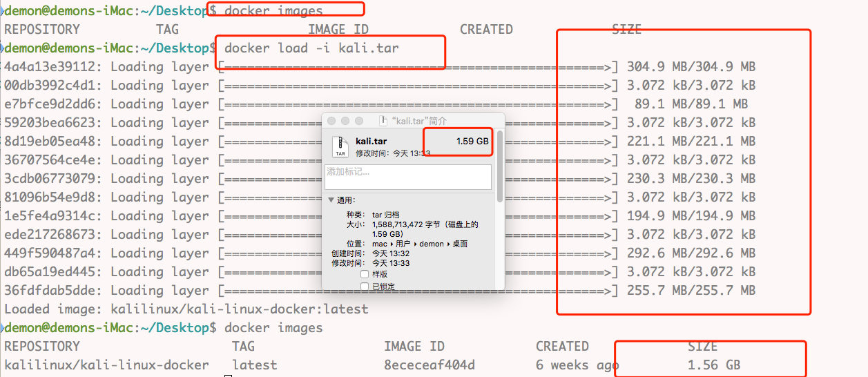The image size is (868, 377).
Task: Click the second 'docker images' command
Action: coord(273,328)
